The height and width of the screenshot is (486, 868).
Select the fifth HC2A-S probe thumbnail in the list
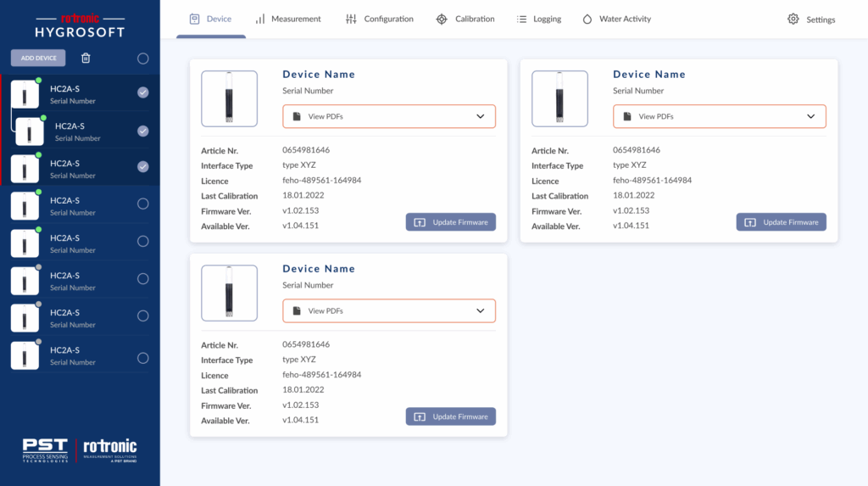pos(25,243)
